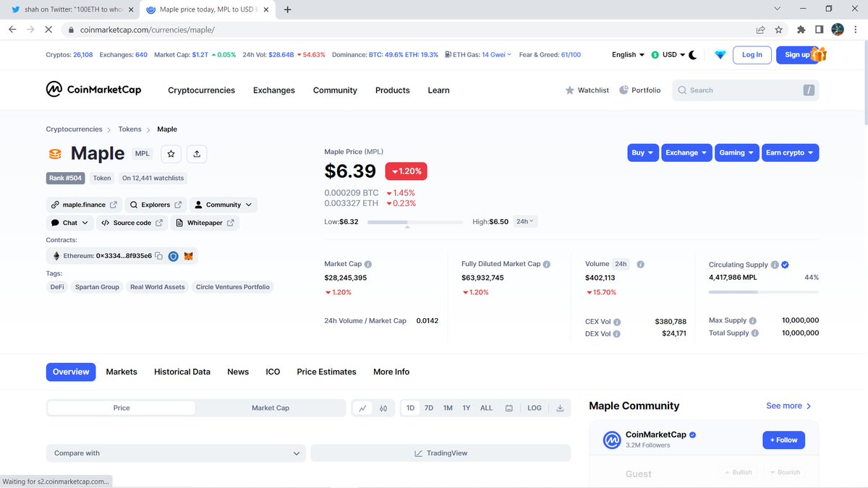Copy the Ethereum contract address icon

[x=159, y=256]
